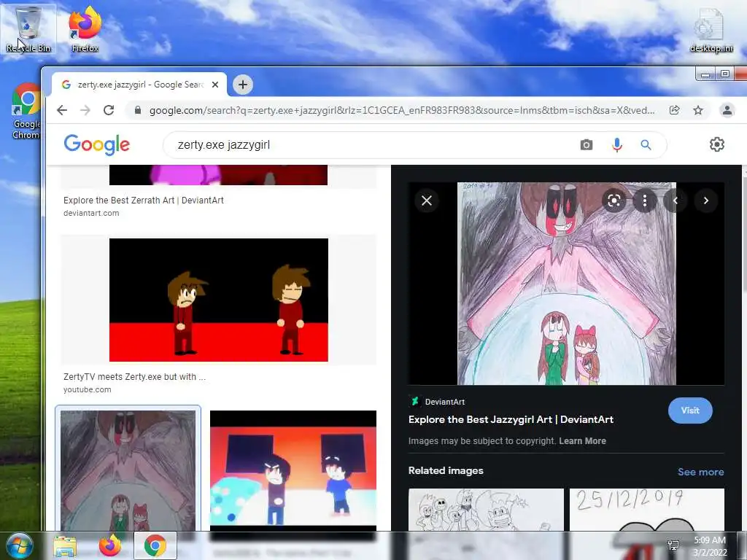This screenshot has height=560, width=747.
Task: Click the Google Lens icon on preview image
Action: click(614, 201)
